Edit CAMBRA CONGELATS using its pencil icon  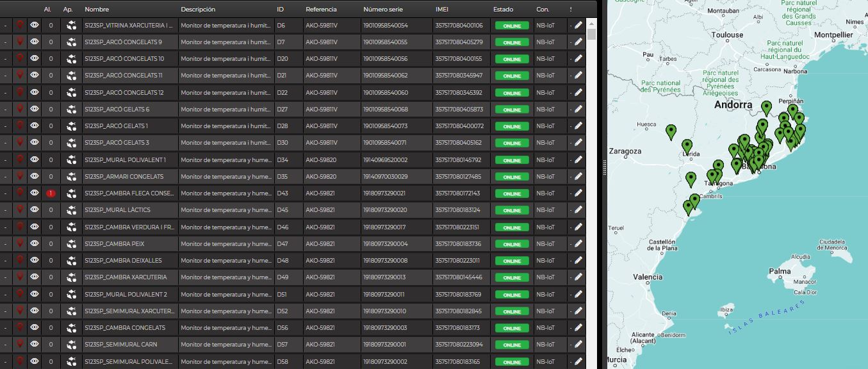pyautogui.click(x=578, y=328)
